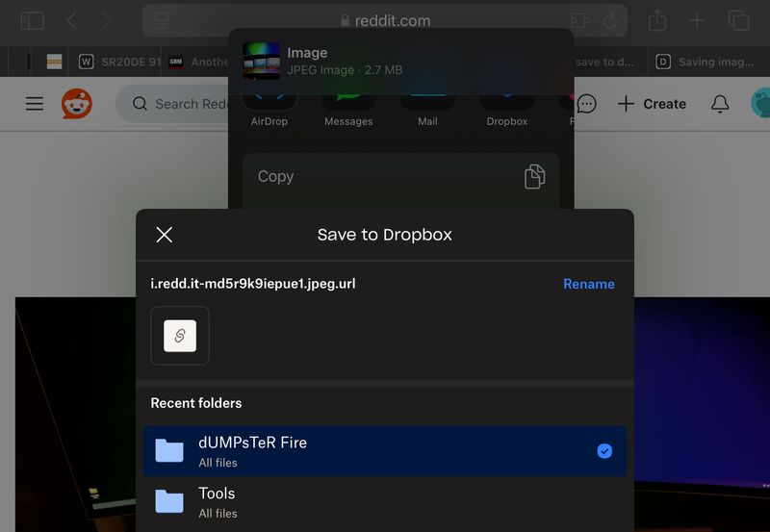Open Reddit hamburger menu
Screen dimensions: 770x532
[x=35, y=104]
